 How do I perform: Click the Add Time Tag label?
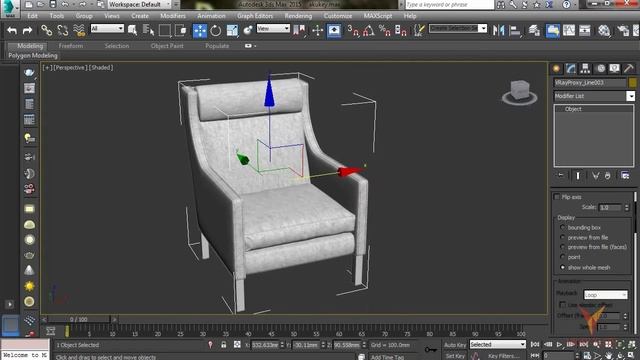coord(387,357)
